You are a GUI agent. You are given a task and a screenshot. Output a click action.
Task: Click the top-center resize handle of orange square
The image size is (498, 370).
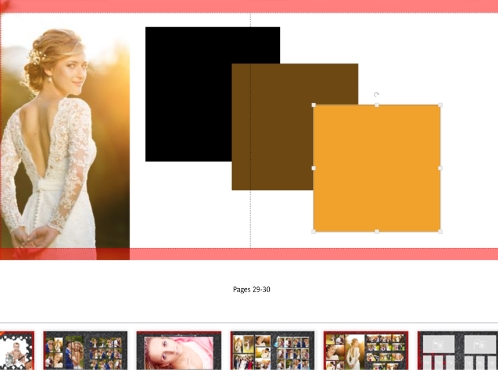[377, 105]
